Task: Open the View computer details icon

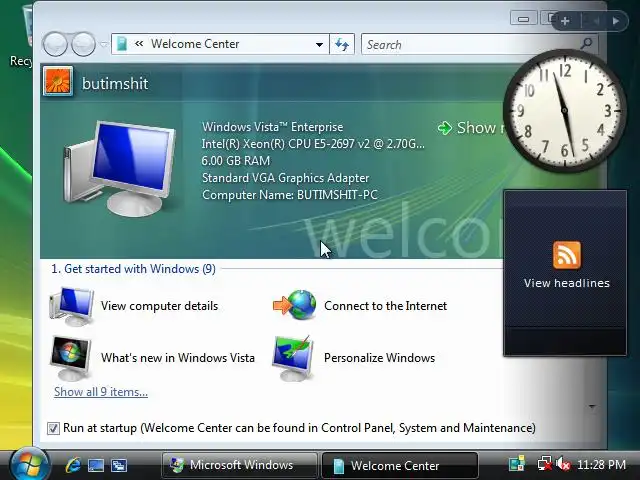Action: [72, 306]
